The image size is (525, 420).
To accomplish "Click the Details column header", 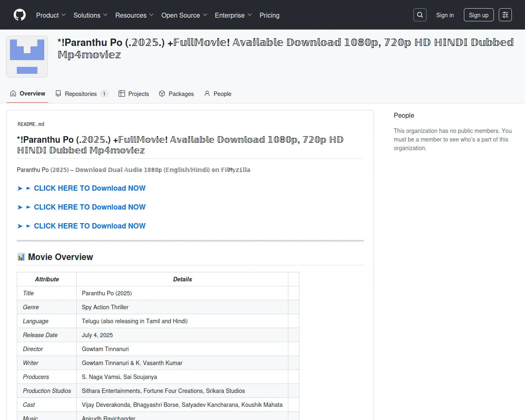I will click(183, 279).
